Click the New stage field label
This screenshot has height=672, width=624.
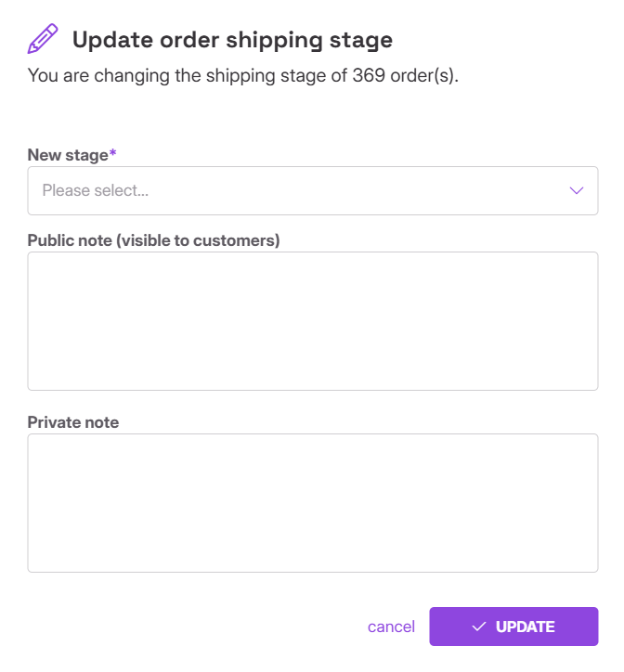pyautogui.click(x=68, y=155)
